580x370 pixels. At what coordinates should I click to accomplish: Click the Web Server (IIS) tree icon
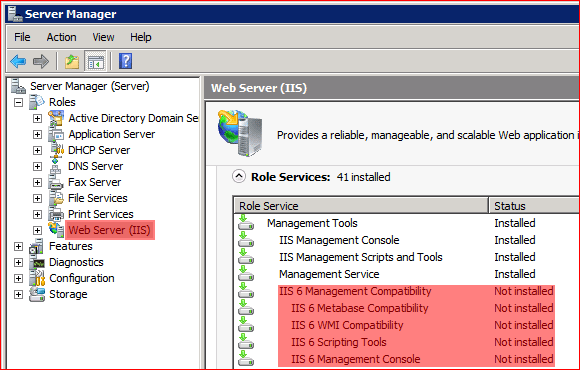click(x=56, y=230)
